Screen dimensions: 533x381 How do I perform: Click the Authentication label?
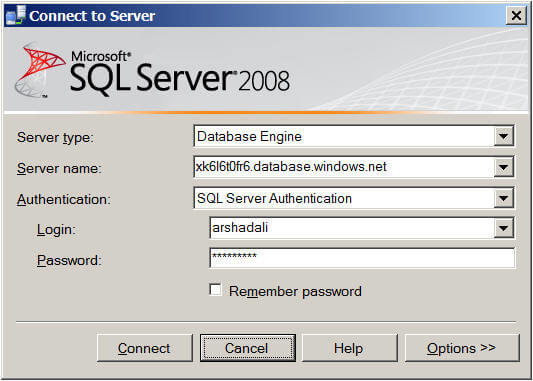point(64,199)
